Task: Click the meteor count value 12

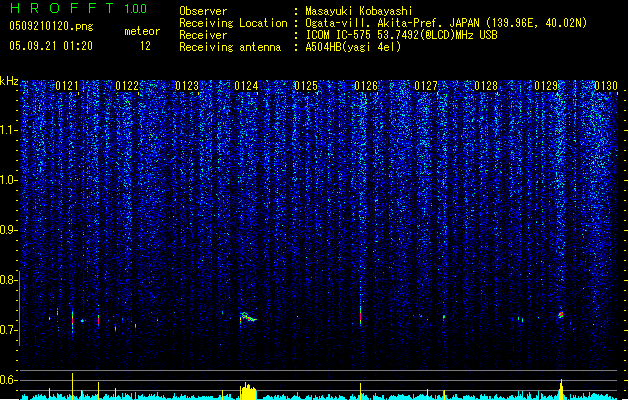Action: click(145, 46)
